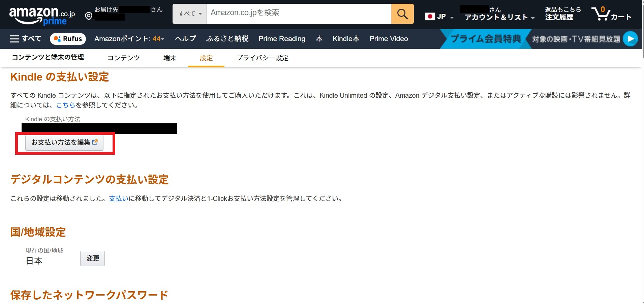Image resolution: width=644 pixels, height=305 pixels.
Task: Click the Amazon.co.jp prime logo
Action: pos(42,16)
